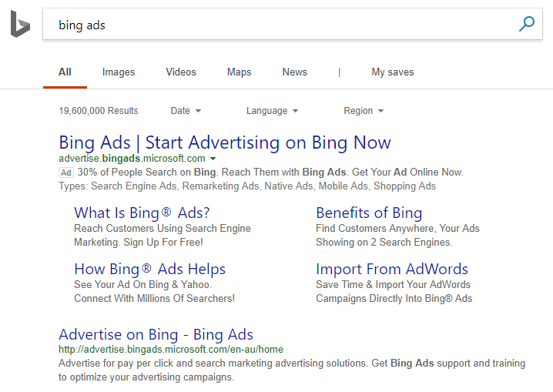Image resolution: width=553 pixels, height=392 pixels.
Task: Click the search box containing "bing ads"
Action: point(277,25)
